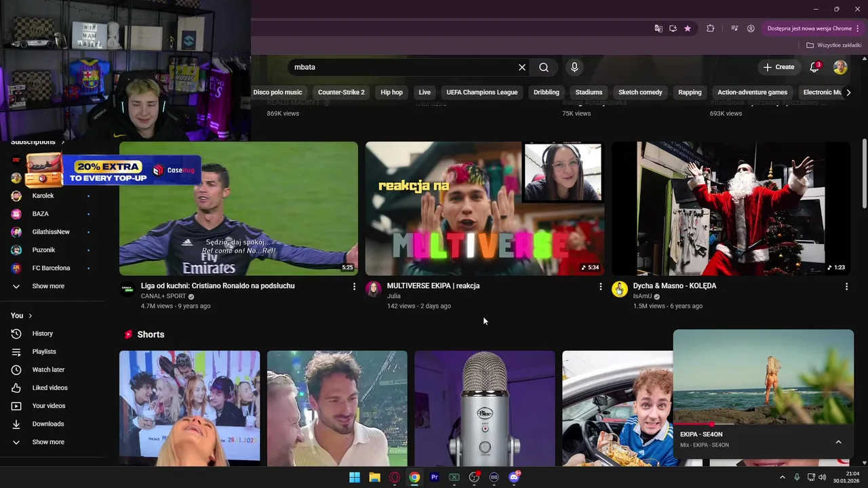
Task: Select the Live filter chip
Action: pos(425,92)
